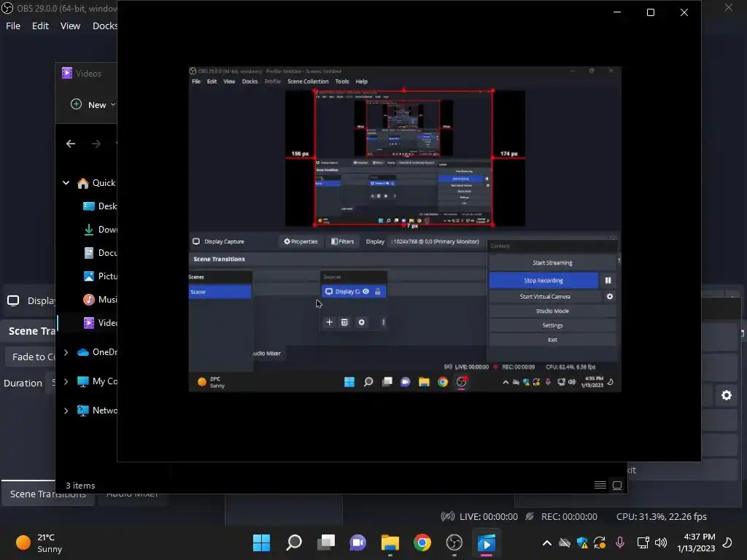747x560 pixels.
Task: Open the Pictures folder in sidebar
Action: coord(99,276)
